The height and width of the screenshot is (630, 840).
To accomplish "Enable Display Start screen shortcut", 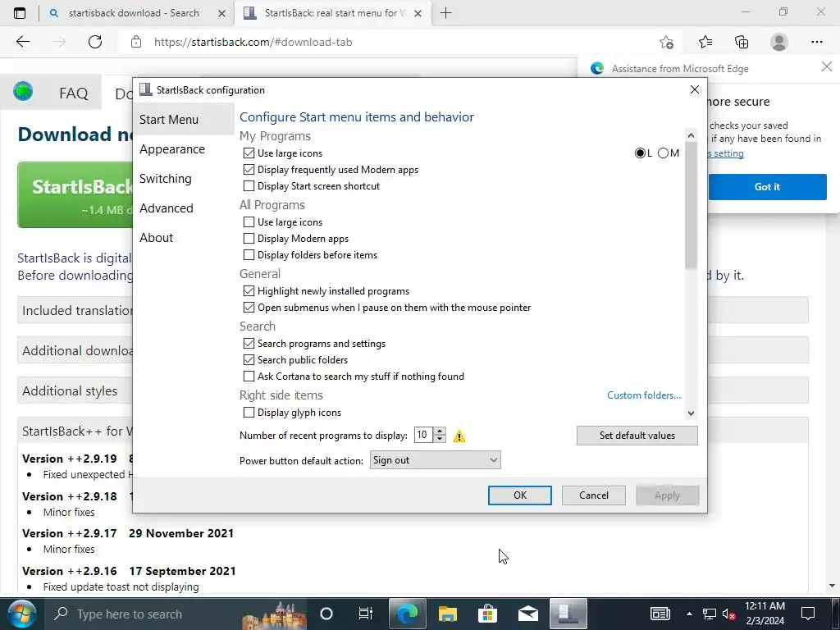I will 249,186.
